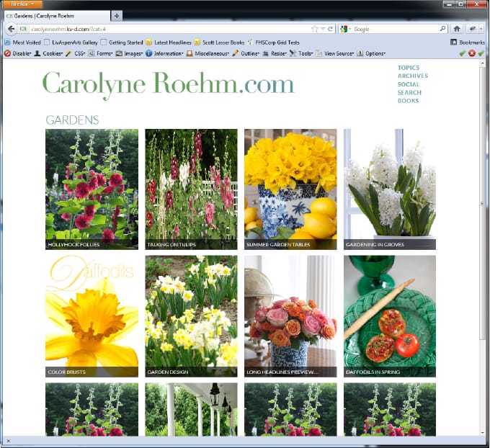Click the last green checkmark validation icon
Screen dimensions: 490x448
click(x=481, y=53)
